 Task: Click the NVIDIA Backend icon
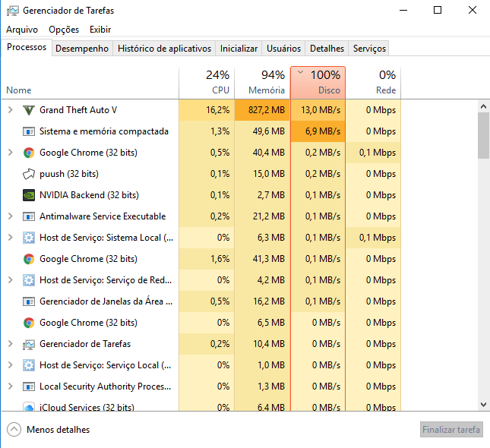[29, 195]
